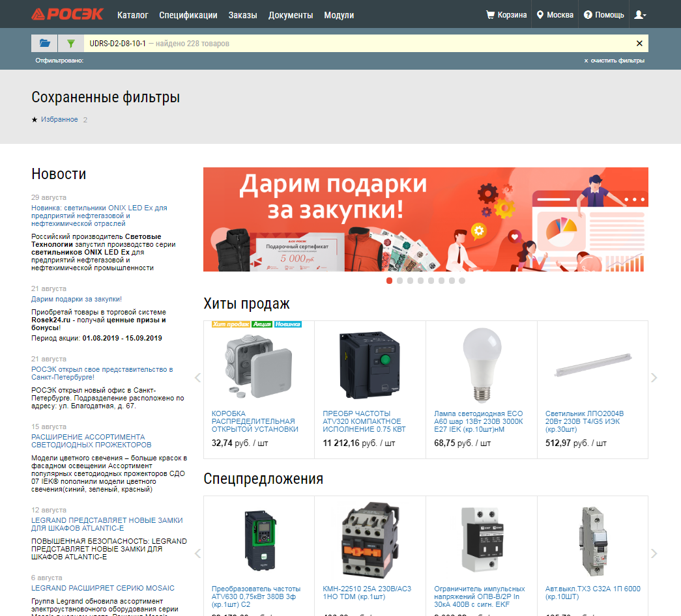The height and width of the screenshot is (616, 681).
Task: Select the eighth banner slide dot
Action: point(462,281)
